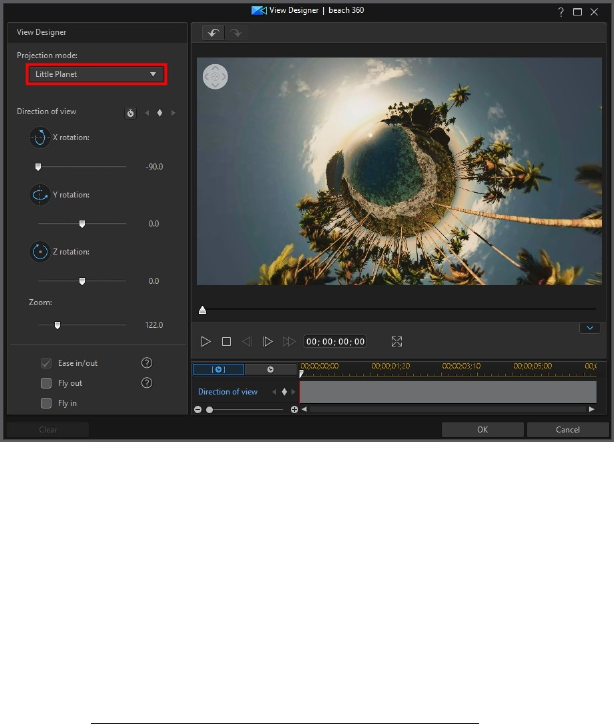
Task: Click the Clear button
Action: click(x=48, y=430)
